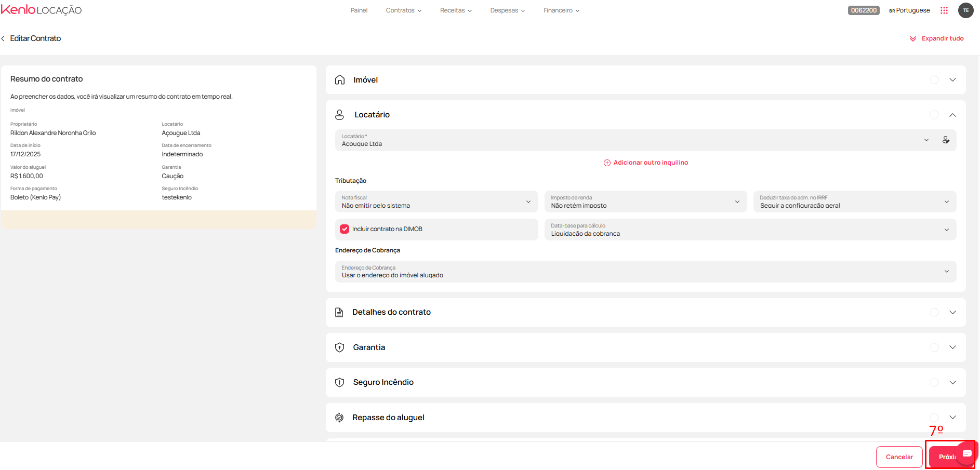Toggle the Repasse do aluguel status circle
Screen dimensions: 980x470
[x=934, y=418]
